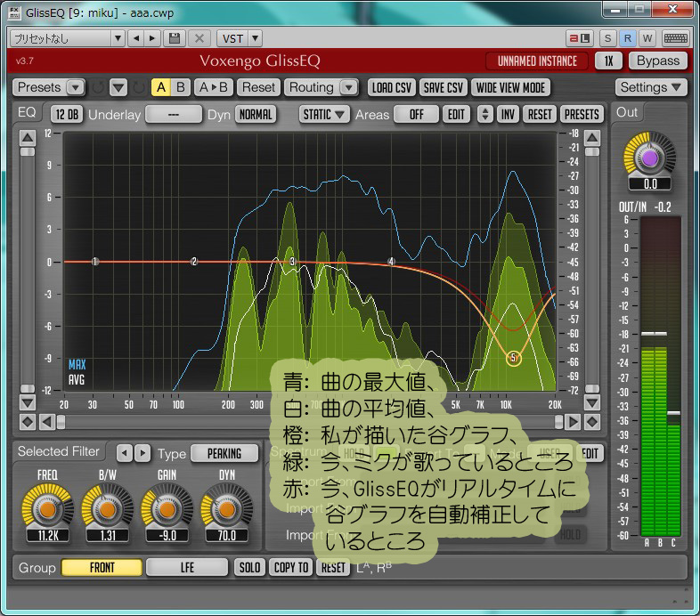Viewport: 700px width, 616px height.
Task: Click the purple Out gain knob
Action: (650, 158)
